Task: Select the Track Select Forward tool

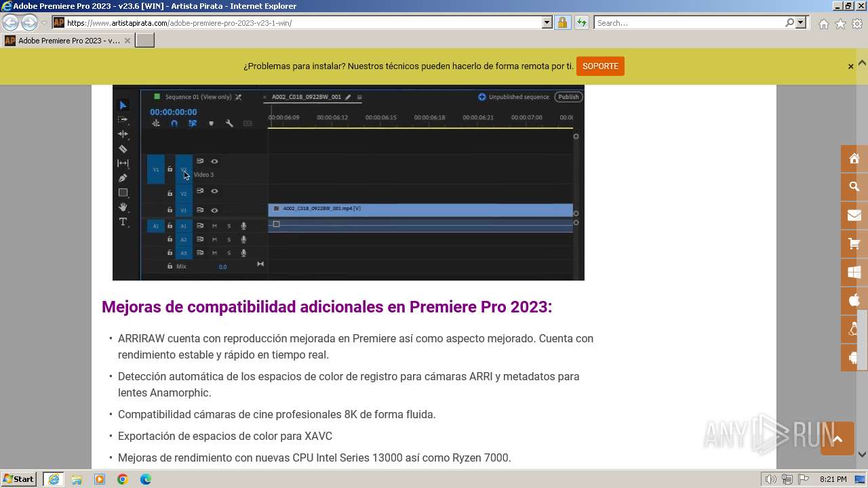Action: (x=123, y=119)
